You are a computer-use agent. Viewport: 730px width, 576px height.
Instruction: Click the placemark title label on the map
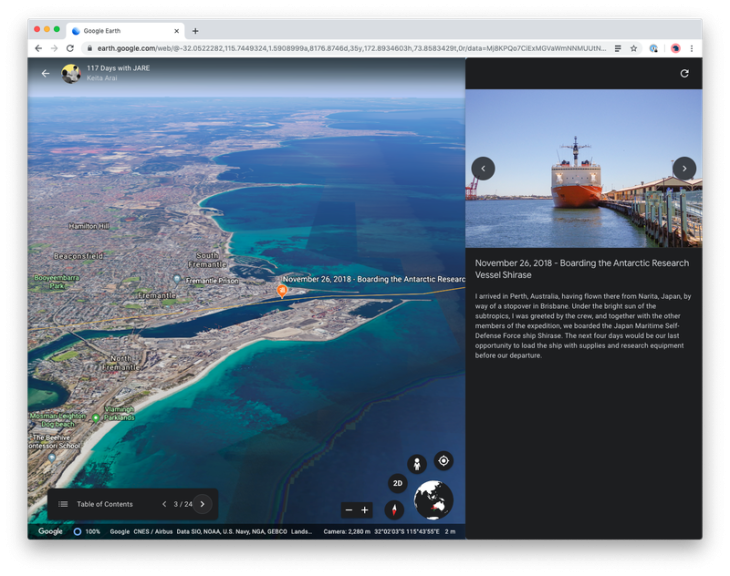(374, 279)
